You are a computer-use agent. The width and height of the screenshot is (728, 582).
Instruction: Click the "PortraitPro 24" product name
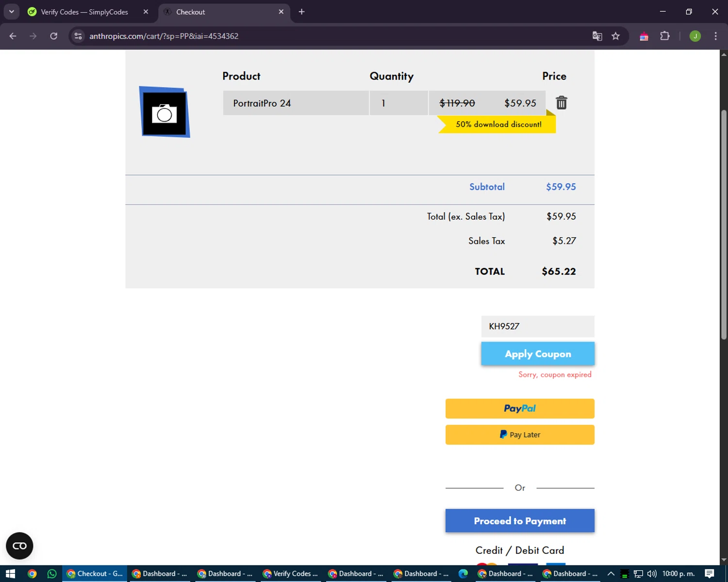262,103
